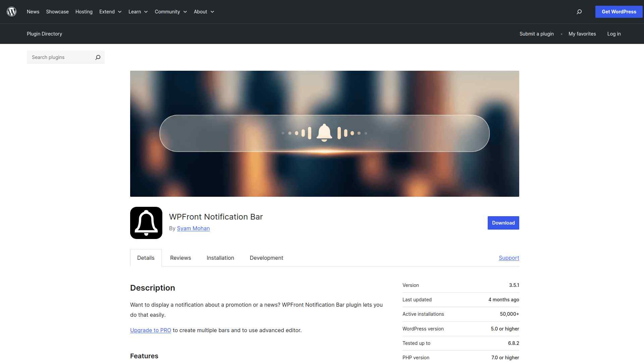Open My favorites page

(582, 34)
